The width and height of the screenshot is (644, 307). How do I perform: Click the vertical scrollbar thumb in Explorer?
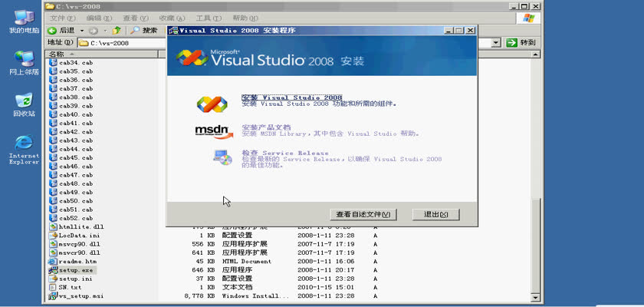(x=535, y=245)
